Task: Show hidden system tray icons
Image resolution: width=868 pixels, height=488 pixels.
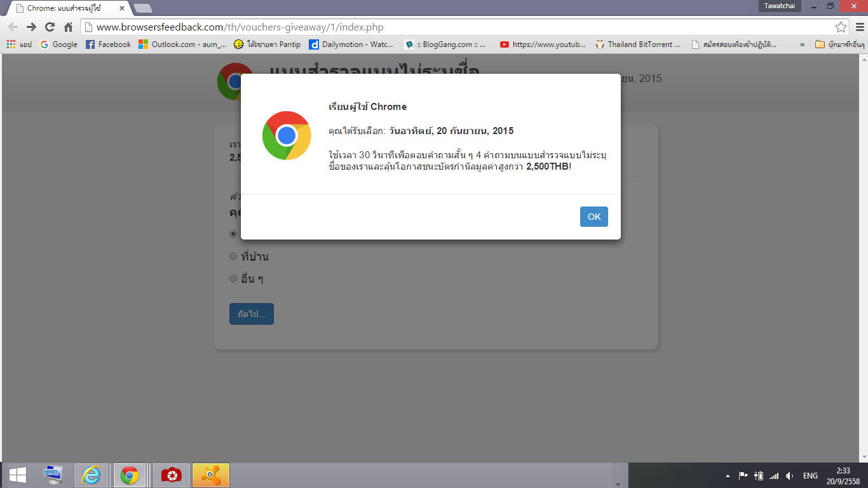Action: click(x=728, y=476)
